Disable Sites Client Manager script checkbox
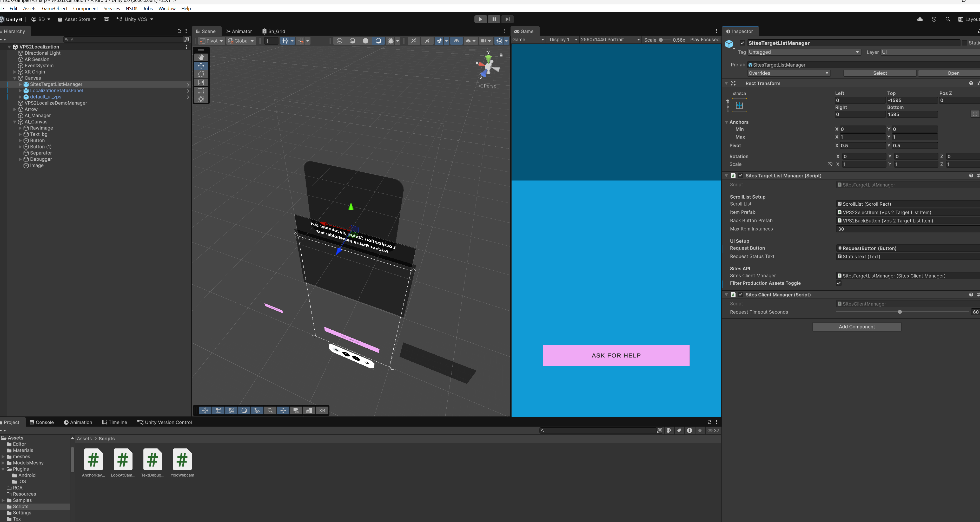Image resolution: width=980 pixels, height=522 pixels. tap(740, 295)
